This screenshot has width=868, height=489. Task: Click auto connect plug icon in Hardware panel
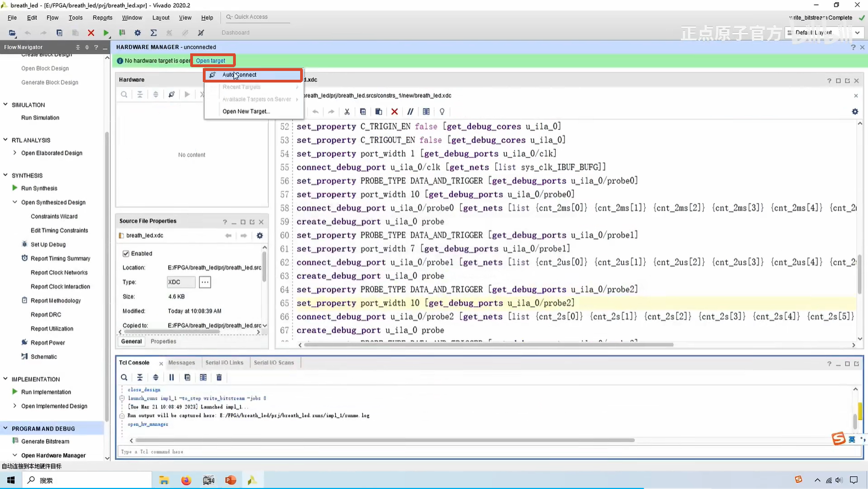(x=172, y=95)
